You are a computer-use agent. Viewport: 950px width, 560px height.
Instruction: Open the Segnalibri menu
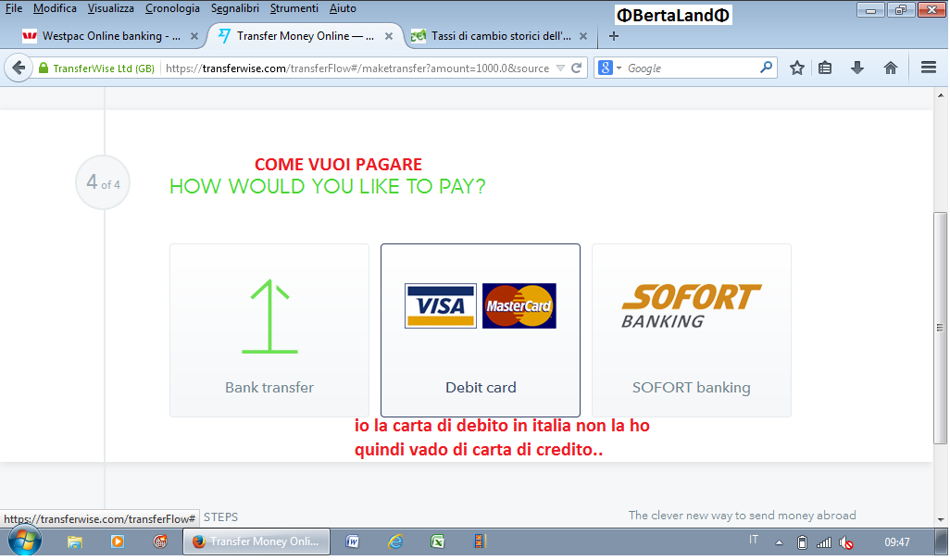234,8
